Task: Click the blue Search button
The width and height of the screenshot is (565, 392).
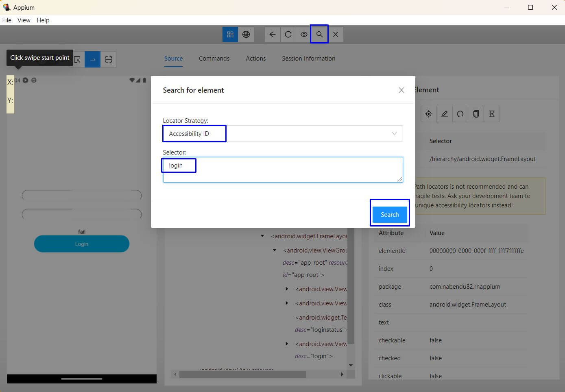Action: (389, 215)
